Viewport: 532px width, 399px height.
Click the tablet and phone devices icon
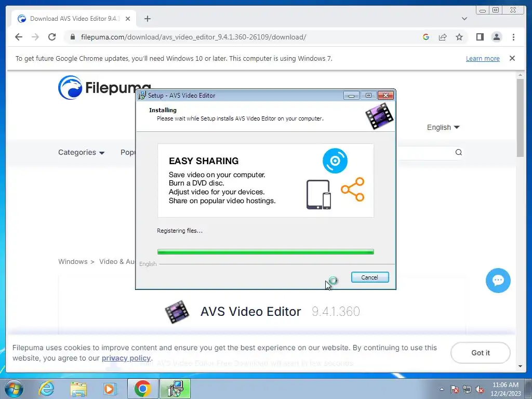point(318,194)
